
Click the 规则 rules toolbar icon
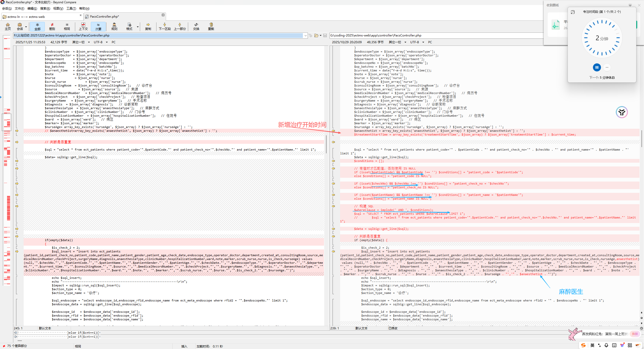114,26
